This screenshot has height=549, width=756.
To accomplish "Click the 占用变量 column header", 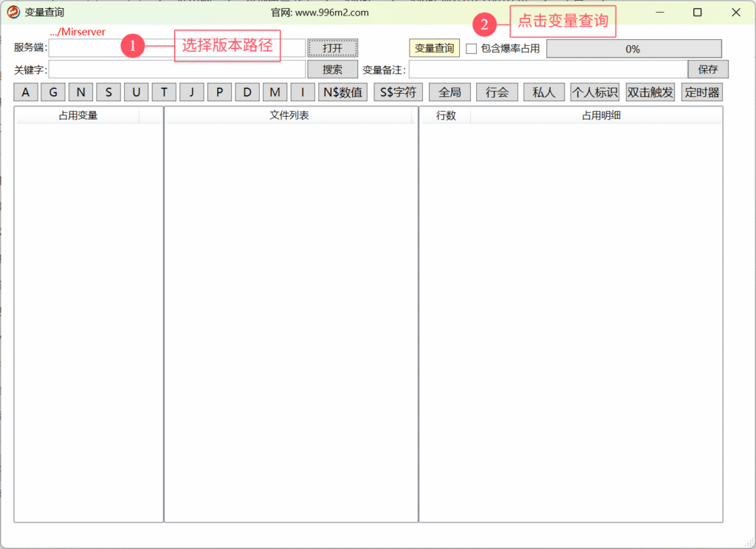I will (78, 115).
